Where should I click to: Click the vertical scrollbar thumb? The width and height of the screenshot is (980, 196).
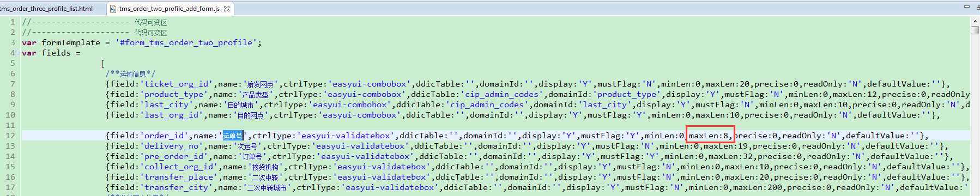[975, 30]
